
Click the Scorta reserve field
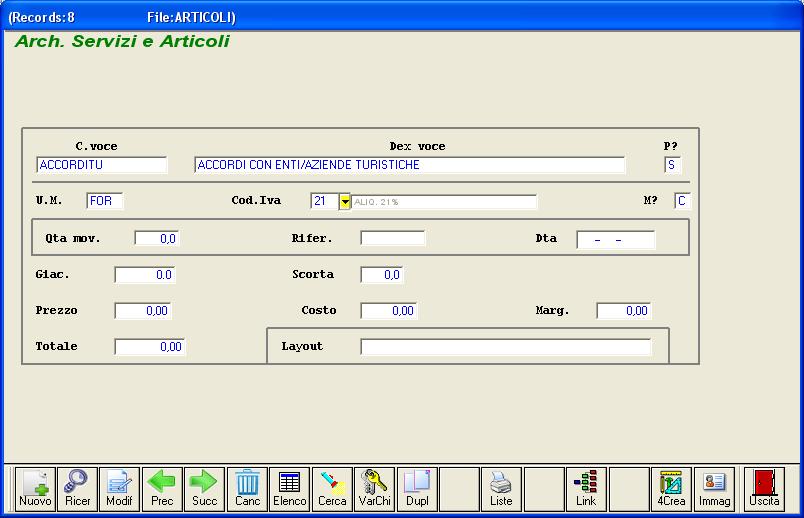[x=382, y=275]
